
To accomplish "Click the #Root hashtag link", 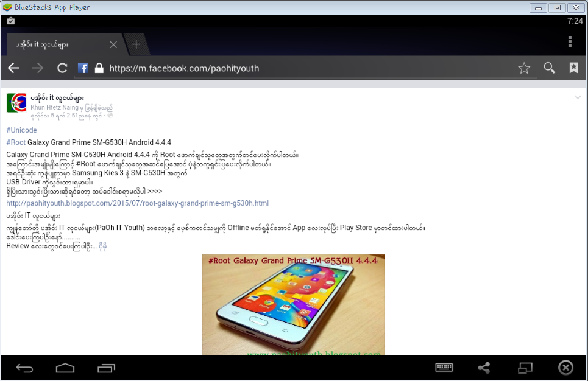I will [16, 142].
